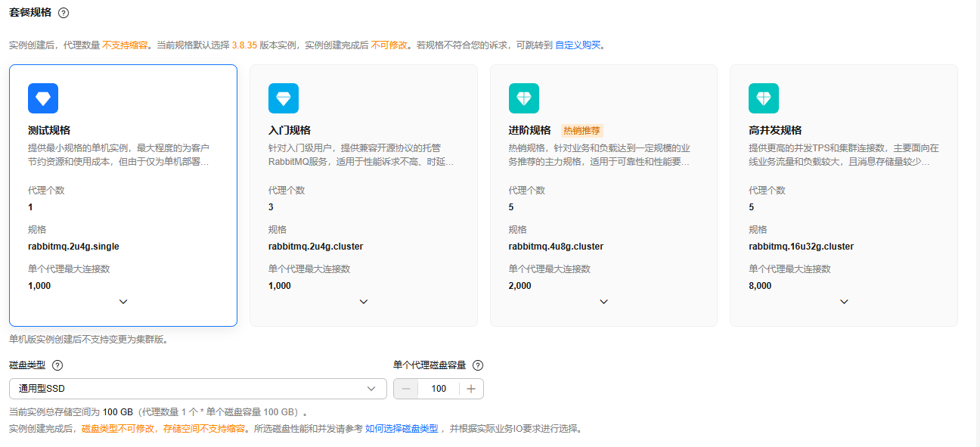Choose the 进阶规格 package title
This screenshot has width=980, height=447.
click(530, 130)
